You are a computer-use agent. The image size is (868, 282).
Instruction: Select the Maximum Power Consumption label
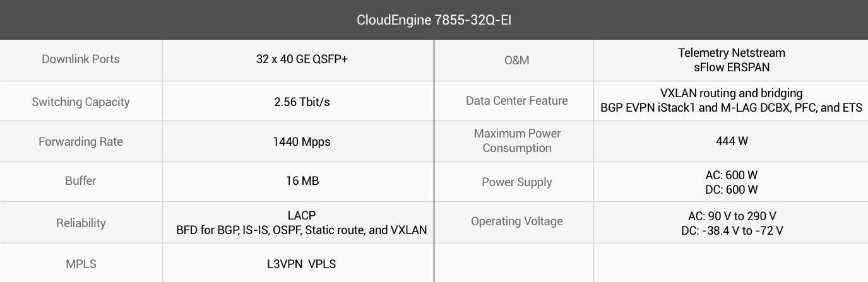[x=517, y=141]
